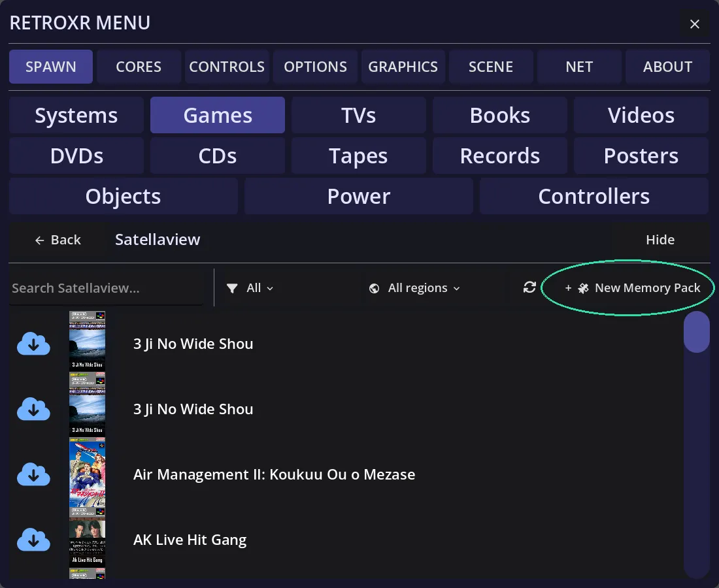Select the OPTIONS tab
719x588 pixels.
(x=315, y=67)
